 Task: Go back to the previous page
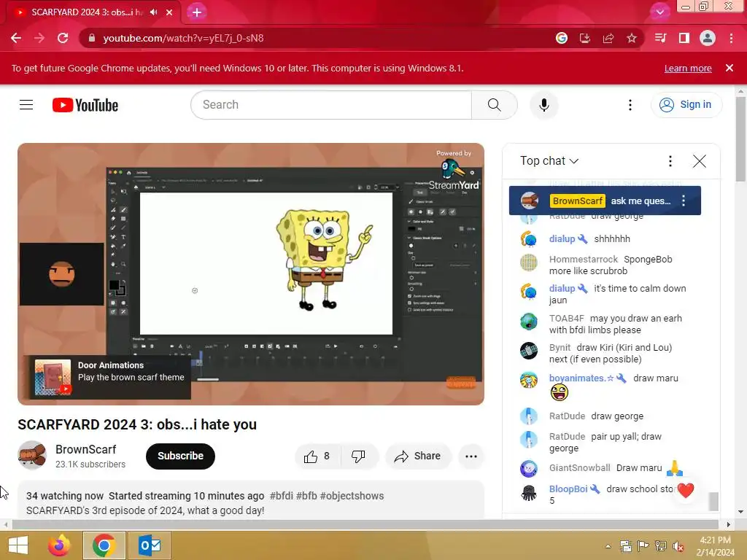(x=16, y=38)
